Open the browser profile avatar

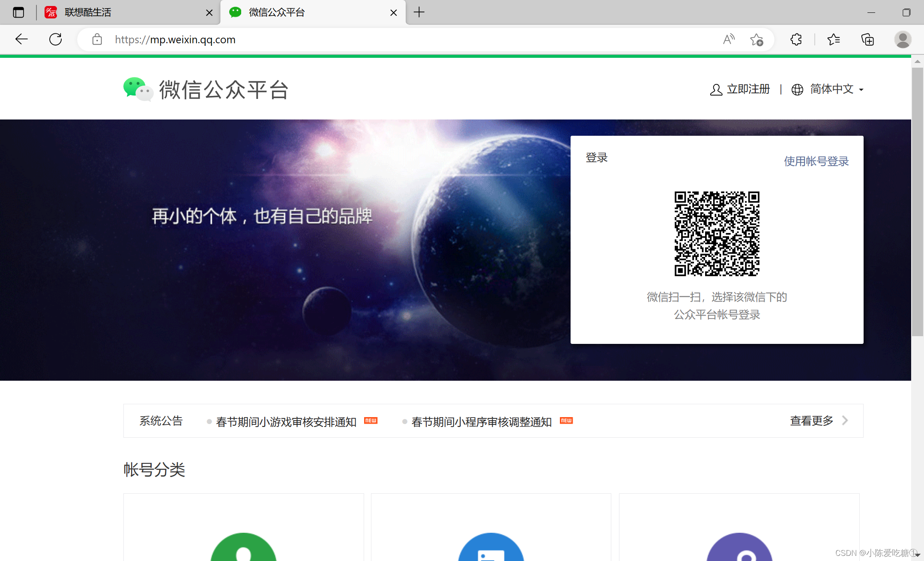903,39
